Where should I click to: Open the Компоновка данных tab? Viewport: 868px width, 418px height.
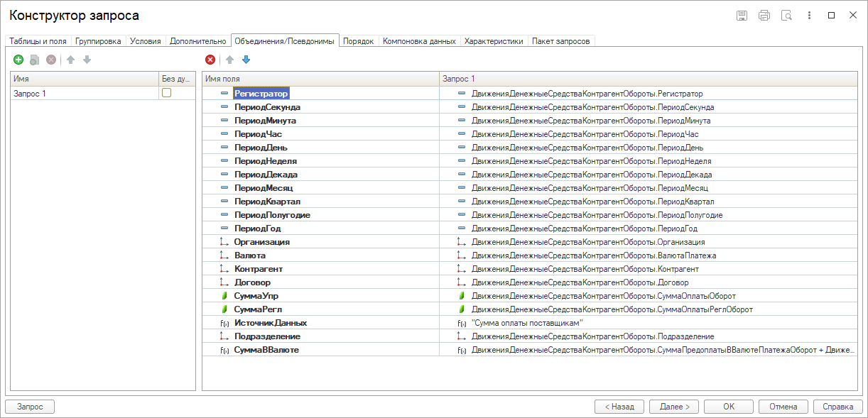click(x=419, y=41)
